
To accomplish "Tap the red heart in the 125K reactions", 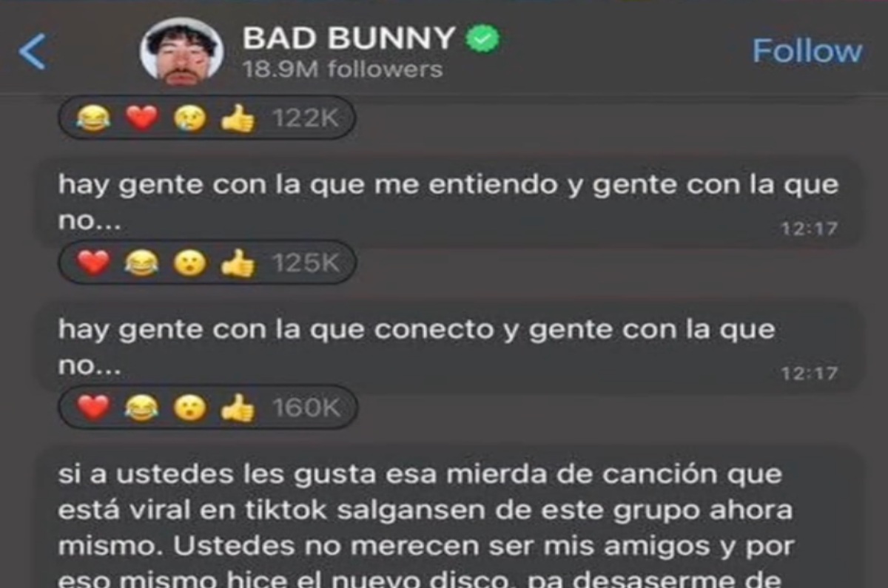I will pos(93,263).
